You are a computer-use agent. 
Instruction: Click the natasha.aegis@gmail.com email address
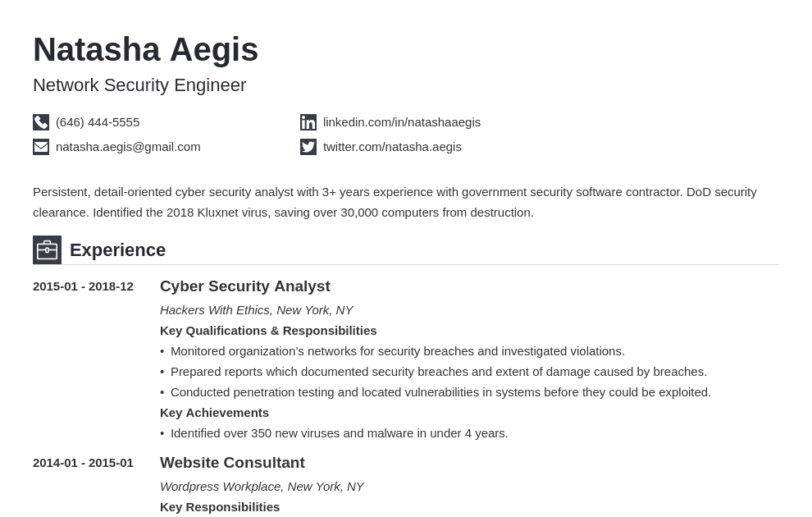[x=128, y=147]
